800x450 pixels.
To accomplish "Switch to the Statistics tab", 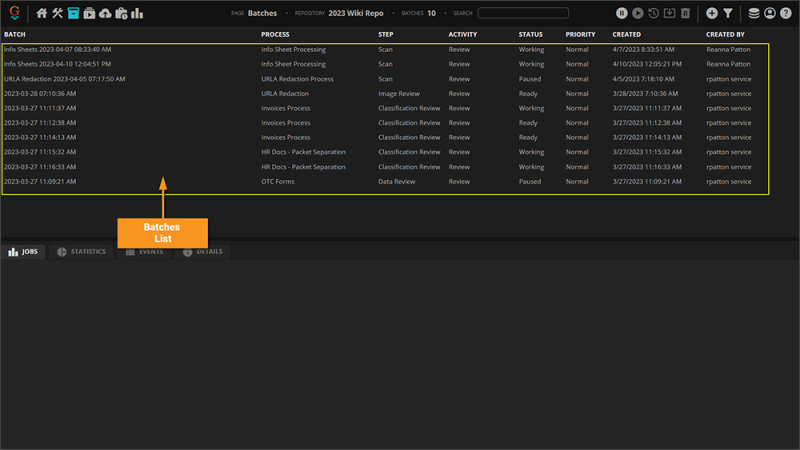I will tap(82, 252).
